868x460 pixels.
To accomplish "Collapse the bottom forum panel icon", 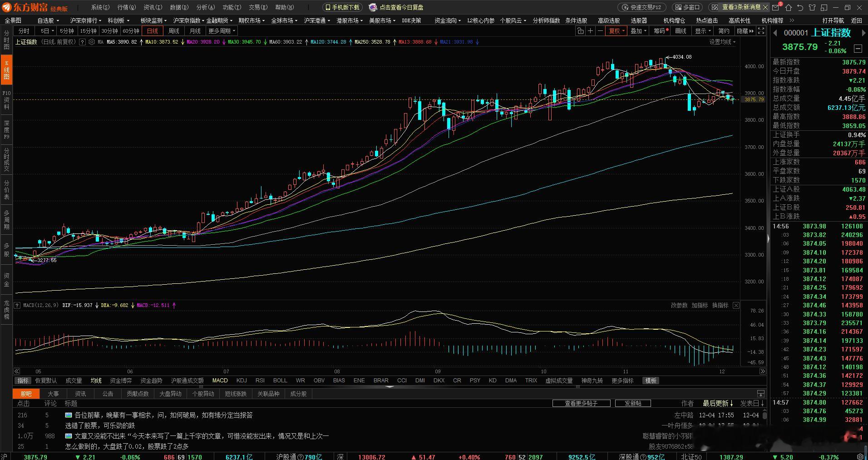I will point(761,394).
